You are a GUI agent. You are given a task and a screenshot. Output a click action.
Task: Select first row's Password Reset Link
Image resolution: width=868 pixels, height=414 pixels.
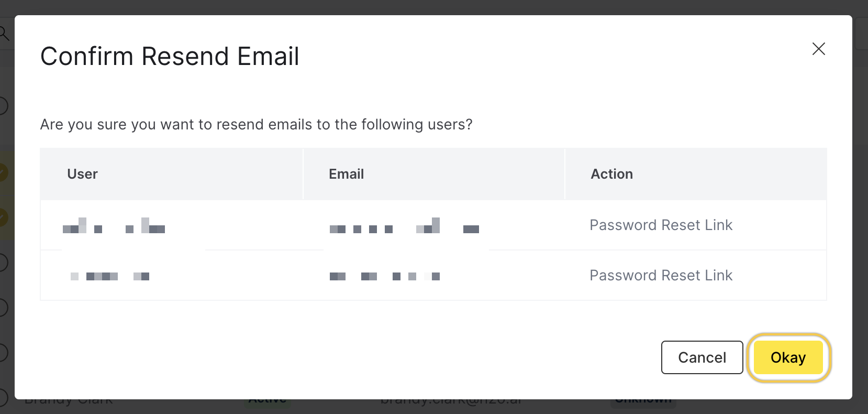661,225
